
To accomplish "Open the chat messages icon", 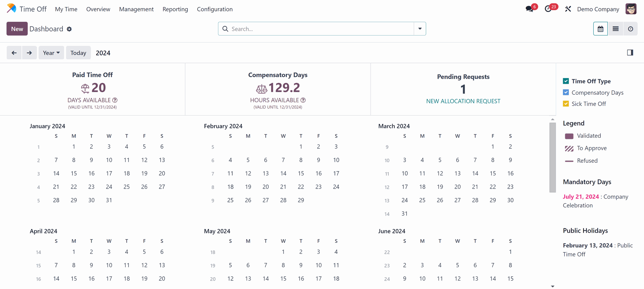I will tap(530, 9).
